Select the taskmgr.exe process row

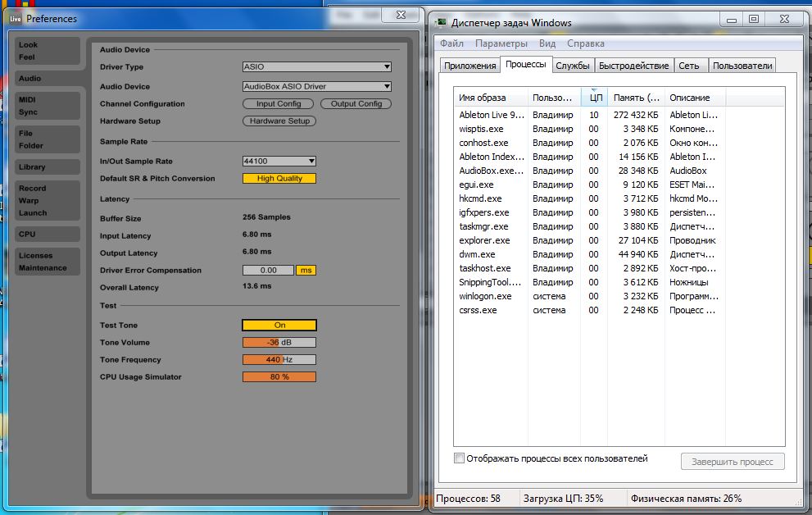tap(619, 227)
